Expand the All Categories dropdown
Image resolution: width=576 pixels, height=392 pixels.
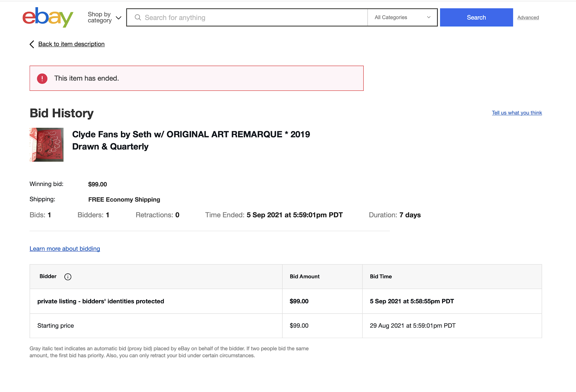(402, 17)
